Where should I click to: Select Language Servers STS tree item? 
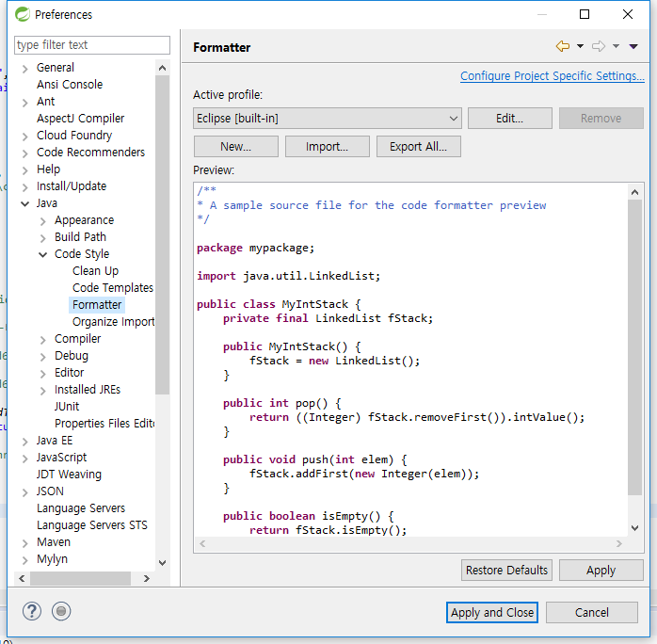click(x=92, y=525)
